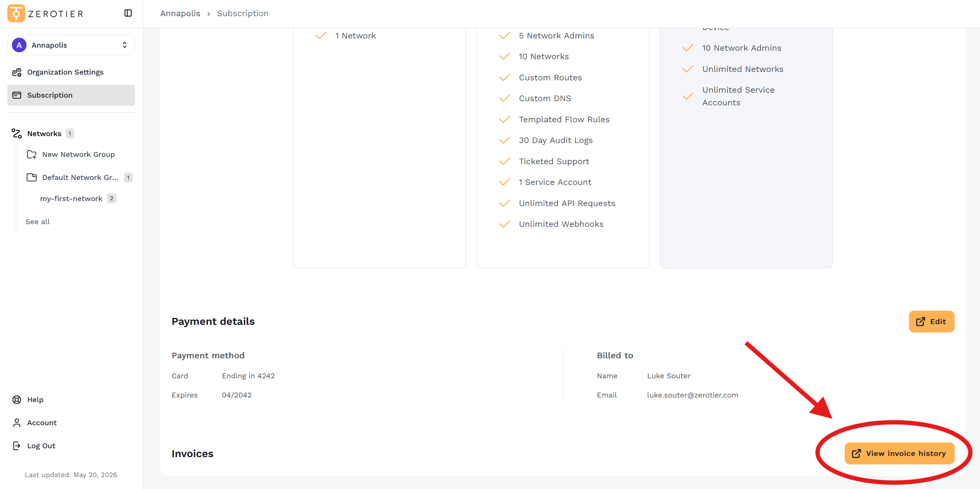Screen dimensions: 980x489
Task: Click the Account person icon
Action: [x=17, y=423]
